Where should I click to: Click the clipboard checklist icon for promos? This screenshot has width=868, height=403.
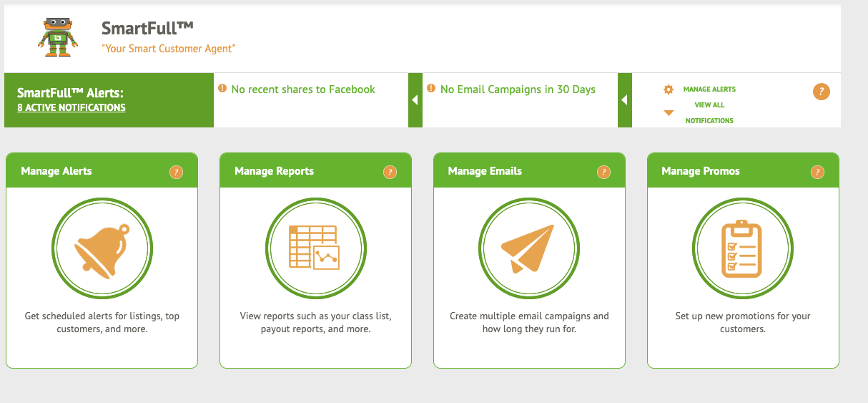coord(743,247)
